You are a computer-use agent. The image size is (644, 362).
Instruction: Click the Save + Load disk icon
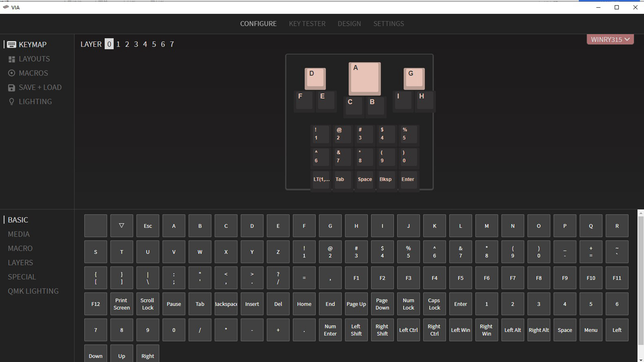click(x=11, y=88)
